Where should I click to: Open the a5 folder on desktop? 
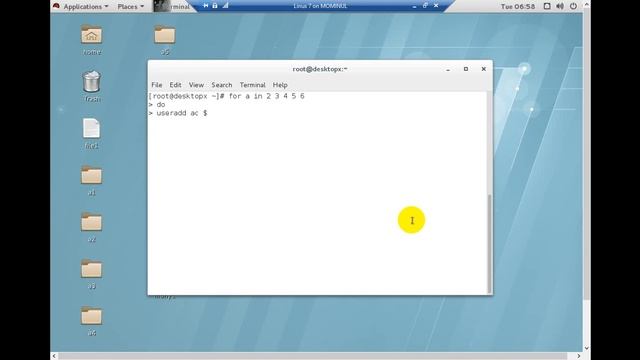(165, 35)
